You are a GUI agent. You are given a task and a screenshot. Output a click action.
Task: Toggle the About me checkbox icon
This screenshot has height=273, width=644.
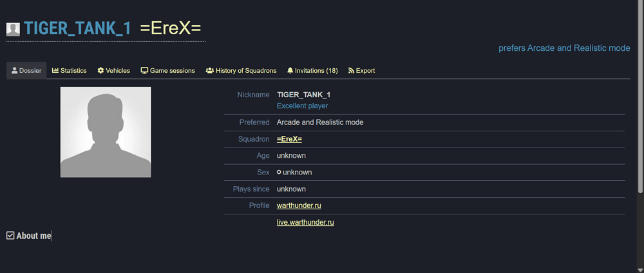click(x=10, y=236)
